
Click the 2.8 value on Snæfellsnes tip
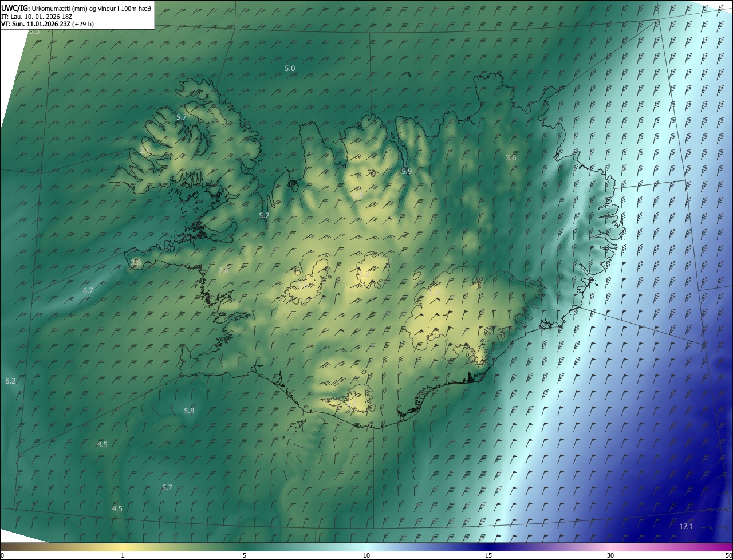(136, 263)
